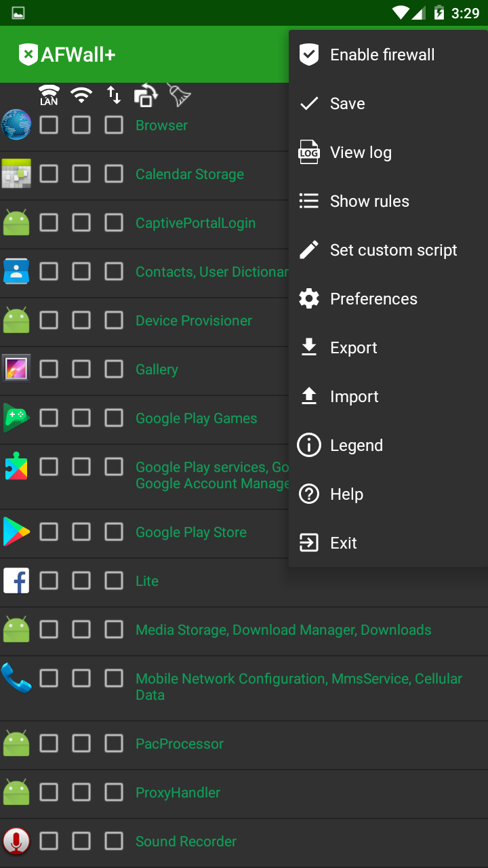Screen dimensions: 488x868
Task: Click the Facebook Lite app icon
Action: coord(16,580)
